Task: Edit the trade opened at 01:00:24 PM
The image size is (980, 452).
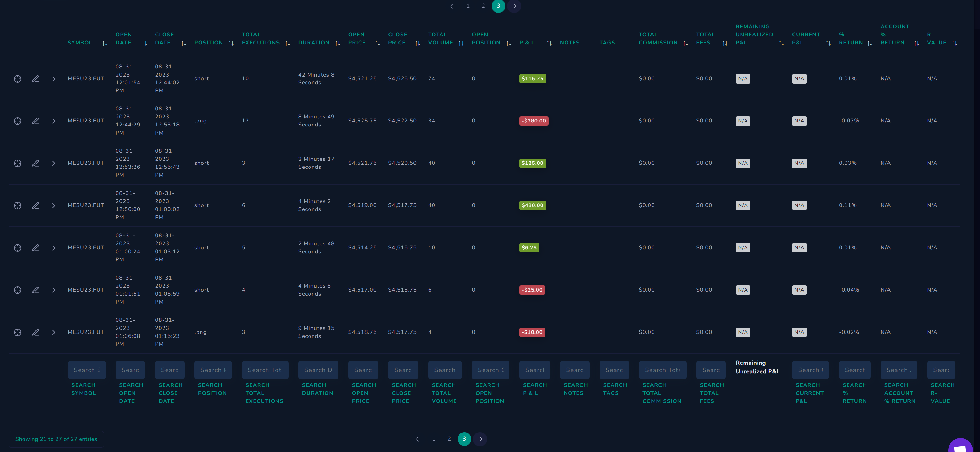Action: [x=35, y=248]
